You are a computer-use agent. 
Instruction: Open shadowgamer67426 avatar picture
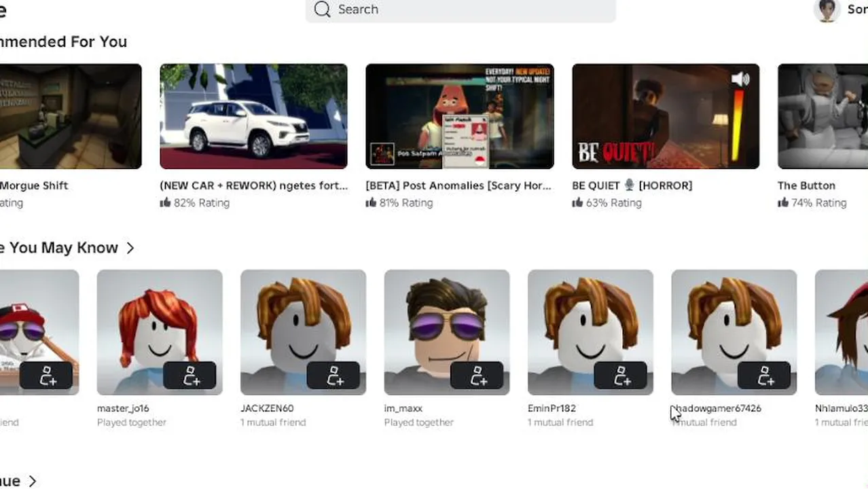734,332
